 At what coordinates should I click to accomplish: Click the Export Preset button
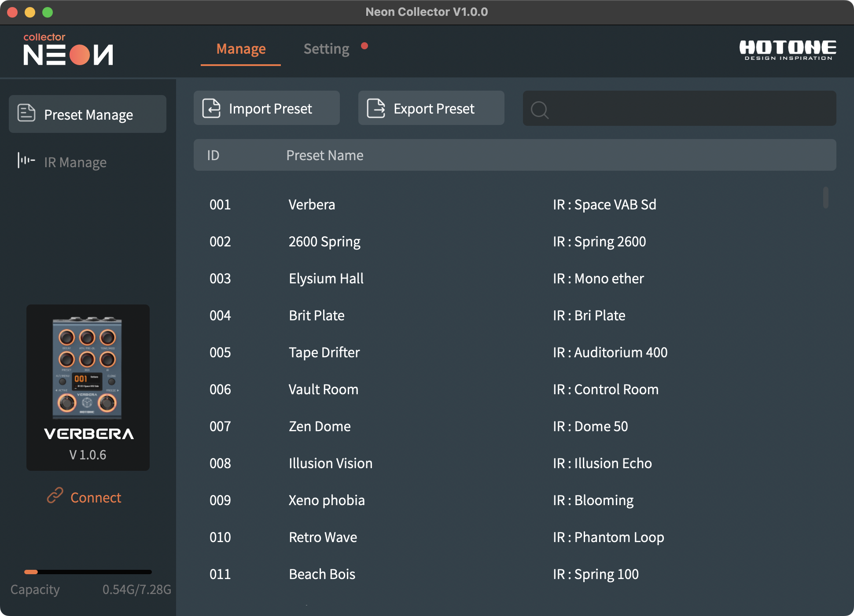click(431, 108)
